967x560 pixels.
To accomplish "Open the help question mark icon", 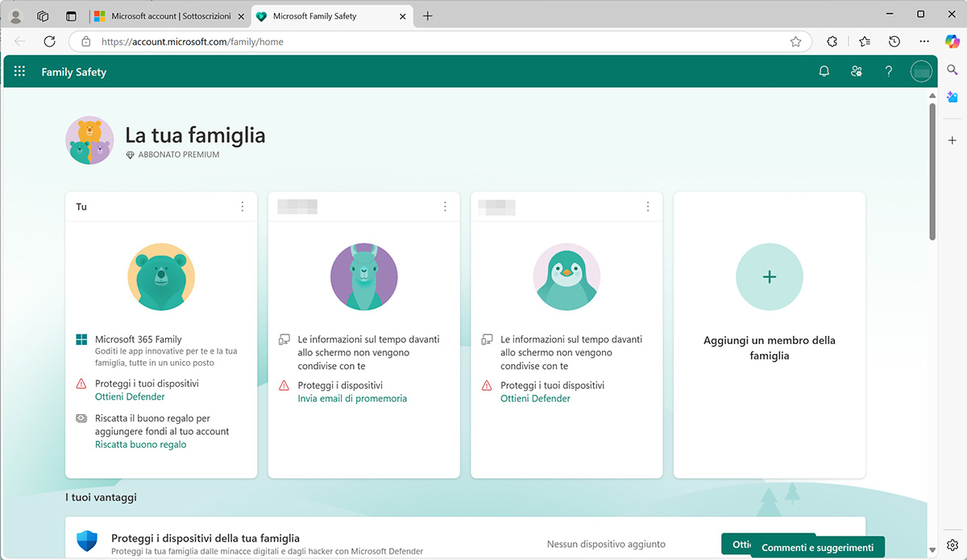I will pos(888,72).
